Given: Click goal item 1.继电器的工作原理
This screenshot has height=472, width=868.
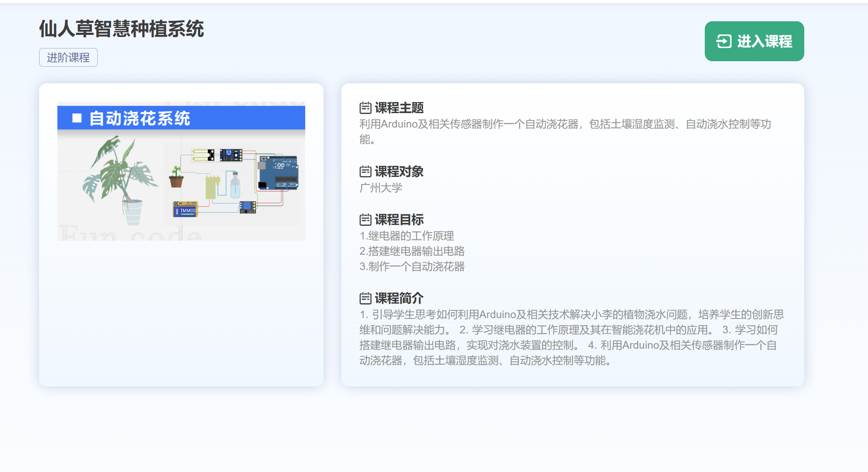Looking at the screenshot, I should click(406, 236).
